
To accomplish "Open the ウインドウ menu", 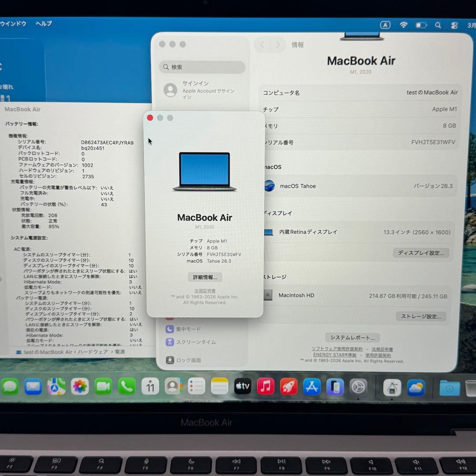I will point(14,23).
